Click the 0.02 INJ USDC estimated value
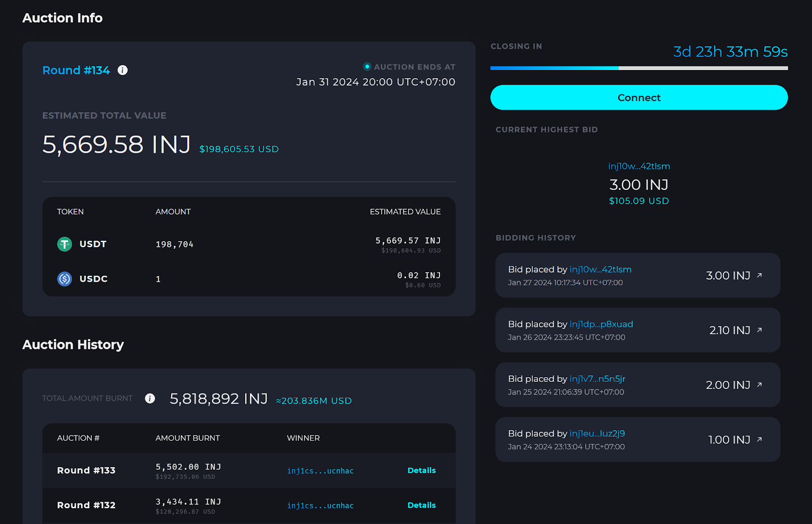The height and width of the screenshot is (524, 812). (x=419, y=275)
